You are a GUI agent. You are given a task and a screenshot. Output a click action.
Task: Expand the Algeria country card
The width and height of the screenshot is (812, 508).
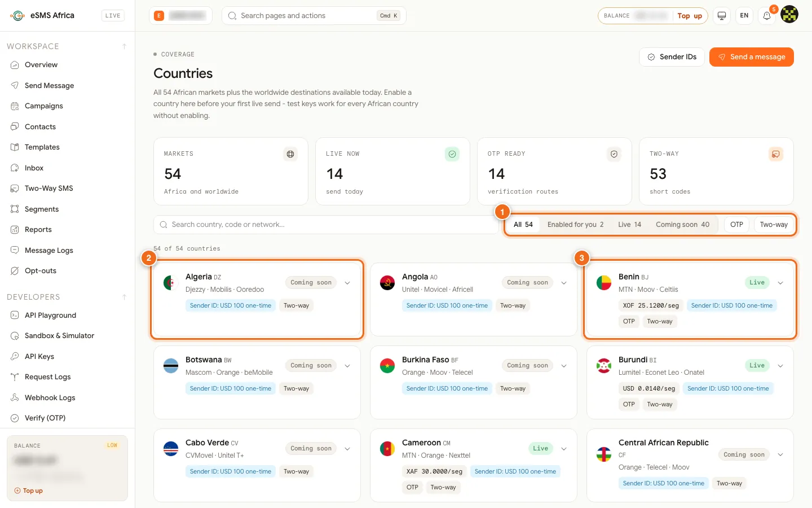(x=347, y=283)
